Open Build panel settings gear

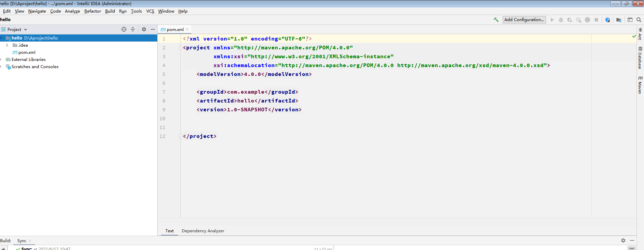tap(623, 240)
